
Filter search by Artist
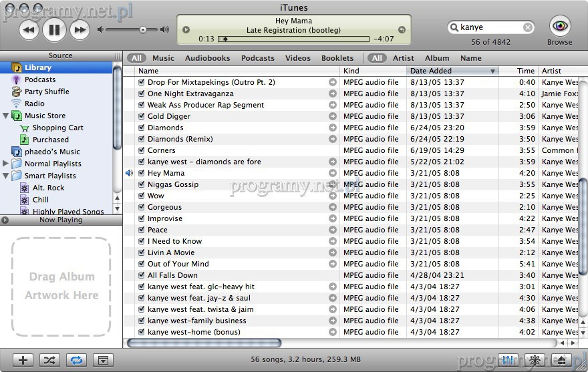pos(403,58)
